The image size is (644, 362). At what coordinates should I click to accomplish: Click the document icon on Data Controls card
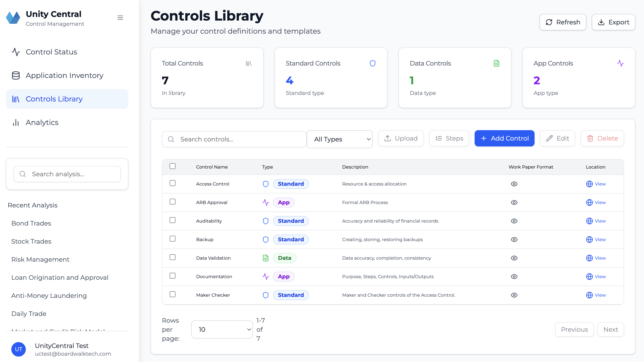pyautogui.click(x=497, y=63)
